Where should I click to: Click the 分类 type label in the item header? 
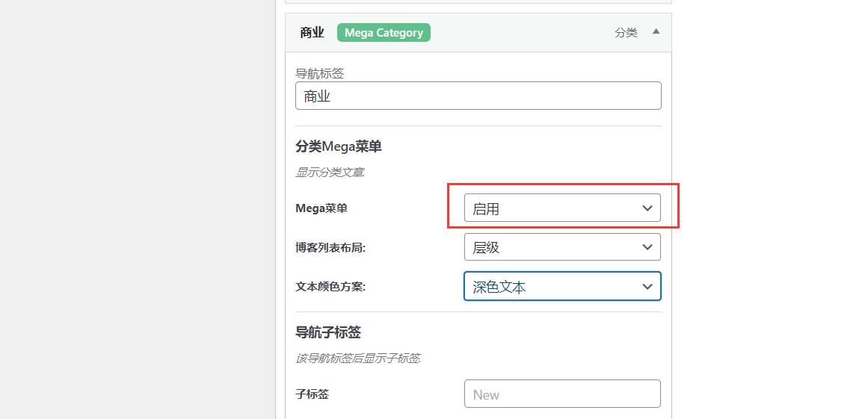coord(626,33)
